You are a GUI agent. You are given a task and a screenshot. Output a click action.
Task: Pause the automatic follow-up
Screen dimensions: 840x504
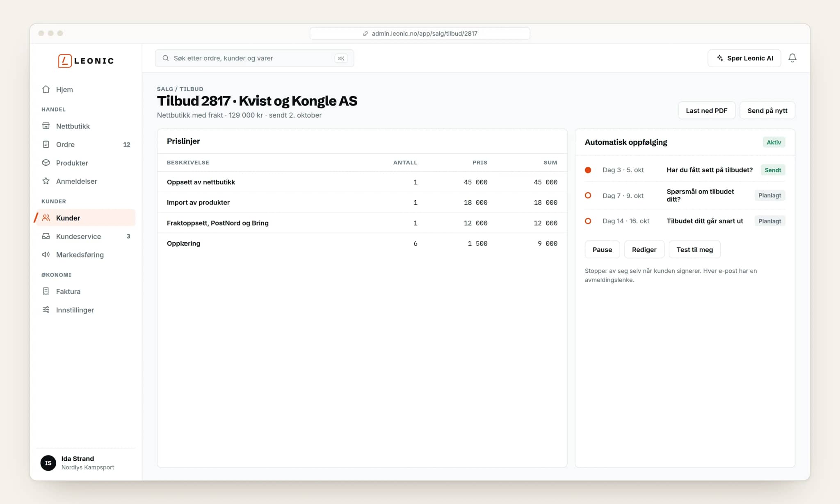click(x=602, y=249)
